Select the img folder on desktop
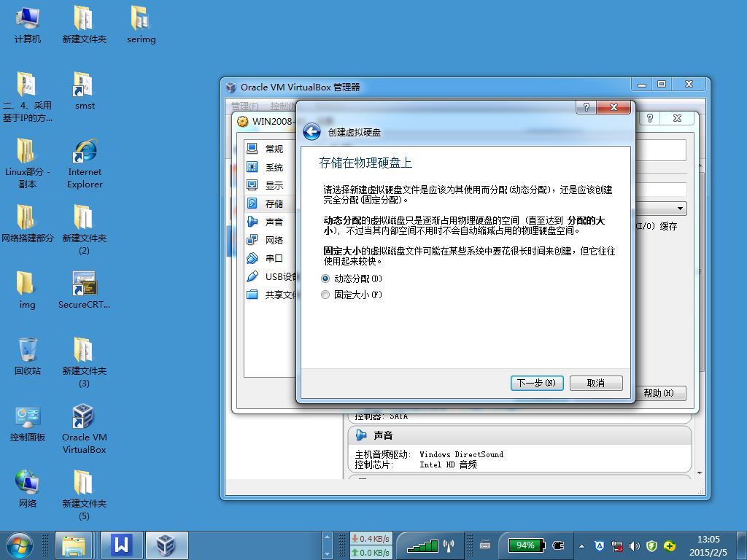747x560 pixels. (x=27, y=290)
